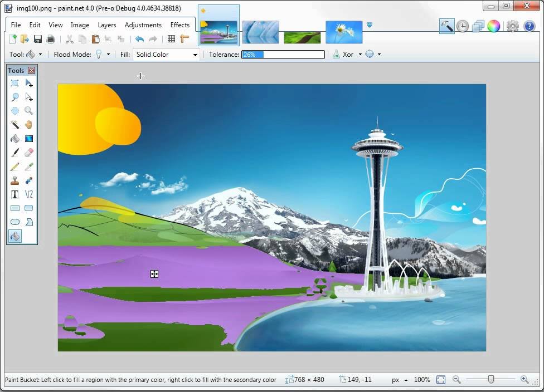Viewport: 544px width, 392px height.
Task: Select the Pencil tool
Action: [15, 166]
